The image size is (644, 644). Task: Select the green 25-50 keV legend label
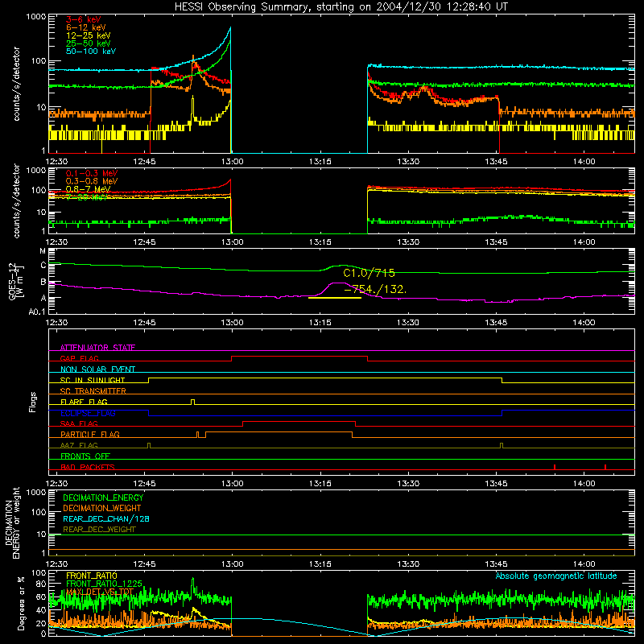(89, 43)
